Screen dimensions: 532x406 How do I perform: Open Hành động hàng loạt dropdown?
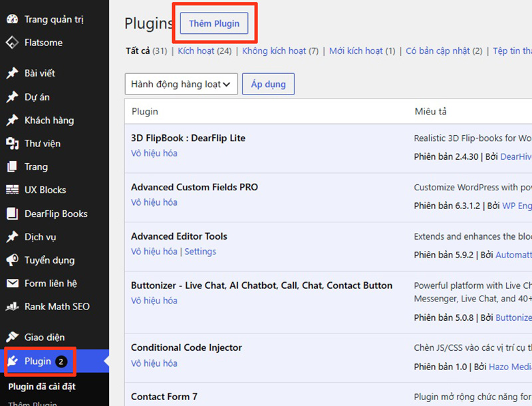click(x=181, y=84)
